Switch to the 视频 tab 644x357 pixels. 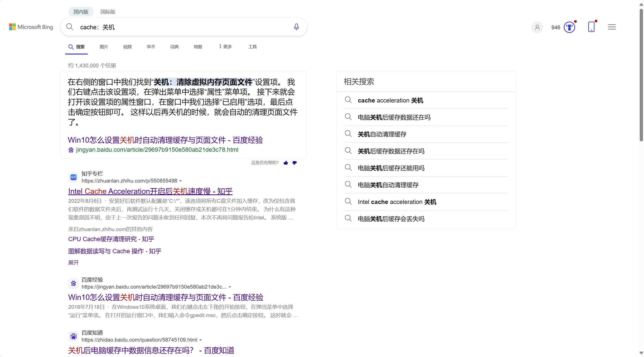pos(127,47)
